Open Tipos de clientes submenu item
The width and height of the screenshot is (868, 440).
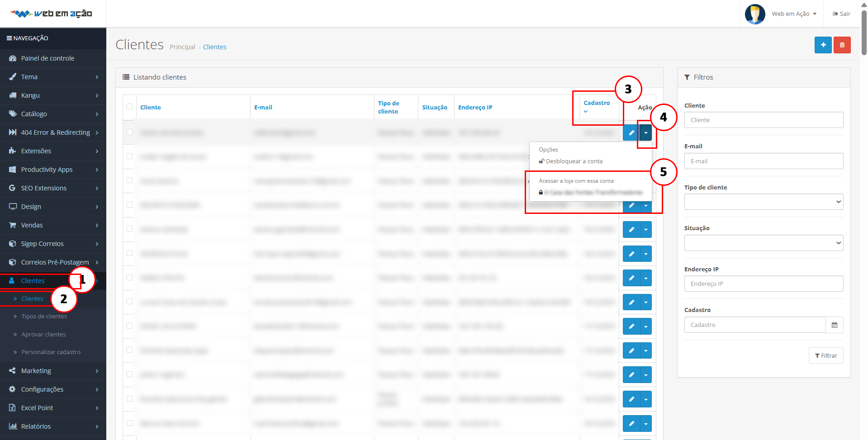[44, 317]
